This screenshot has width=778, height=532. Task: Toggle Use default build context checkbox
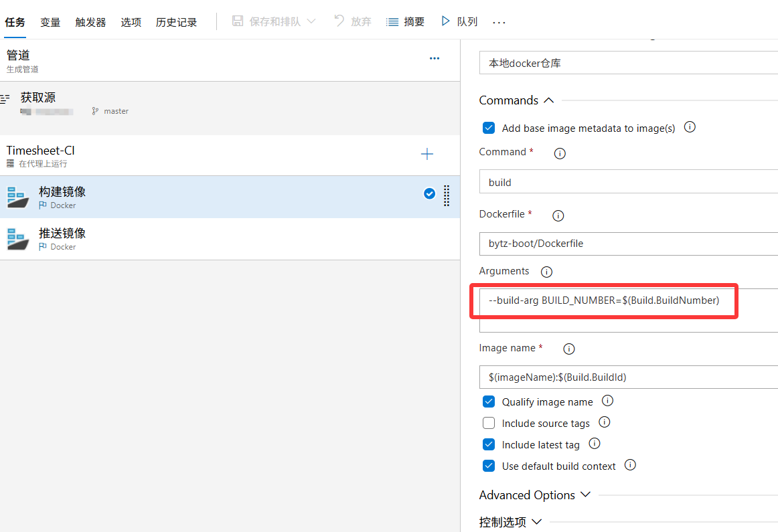tap(489, 466)
